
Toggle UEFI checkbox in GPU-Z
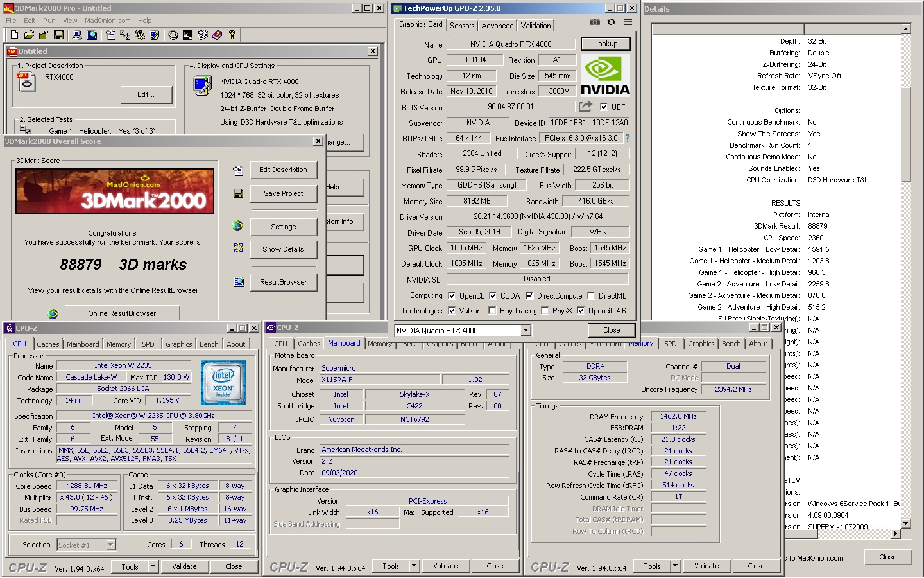[604, 107]
